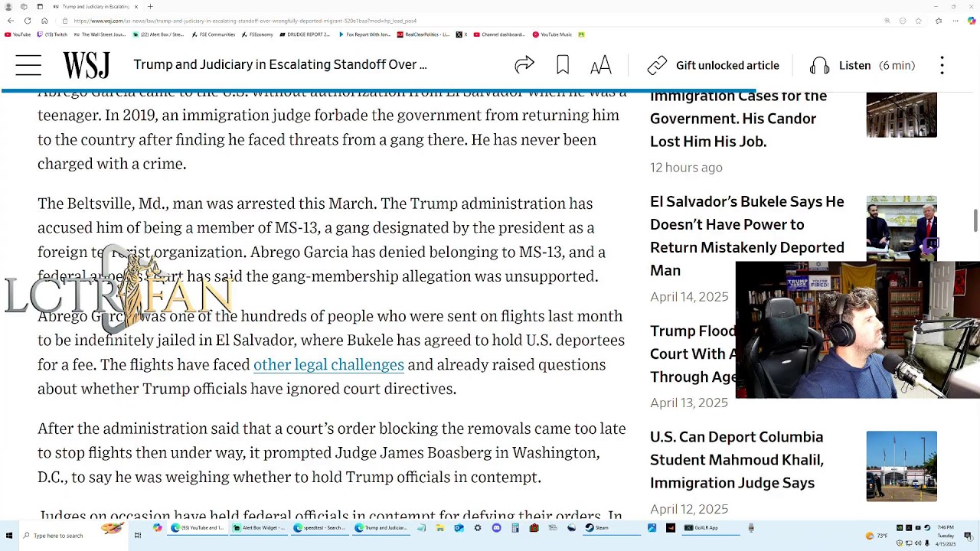Open Windows Start menu
The height and width of the screenshot is (551, 980).
[9, 536]
